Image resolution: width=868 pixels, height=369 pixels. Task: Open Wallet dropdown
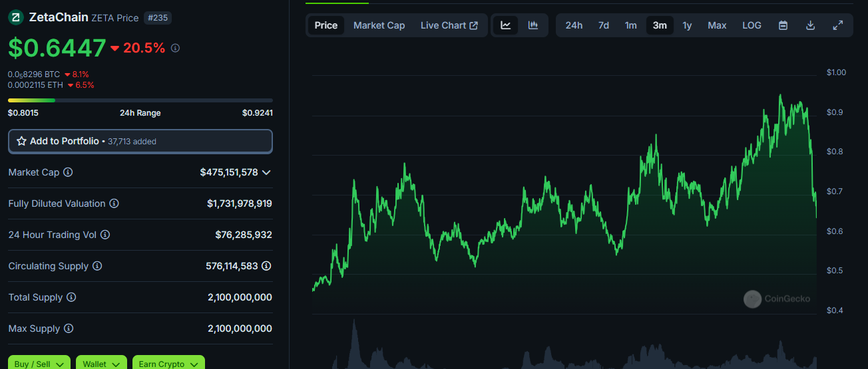click(x=101, y=364)
